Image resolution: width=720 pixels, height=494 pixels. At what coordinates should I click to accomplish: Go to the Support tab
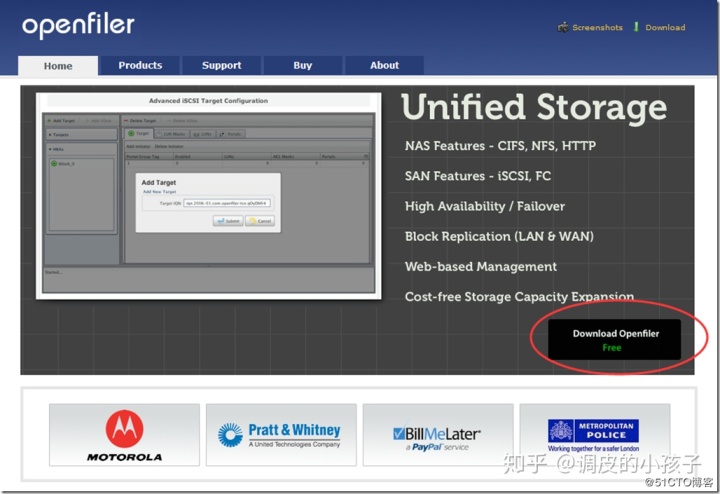(x=221, y=65)
